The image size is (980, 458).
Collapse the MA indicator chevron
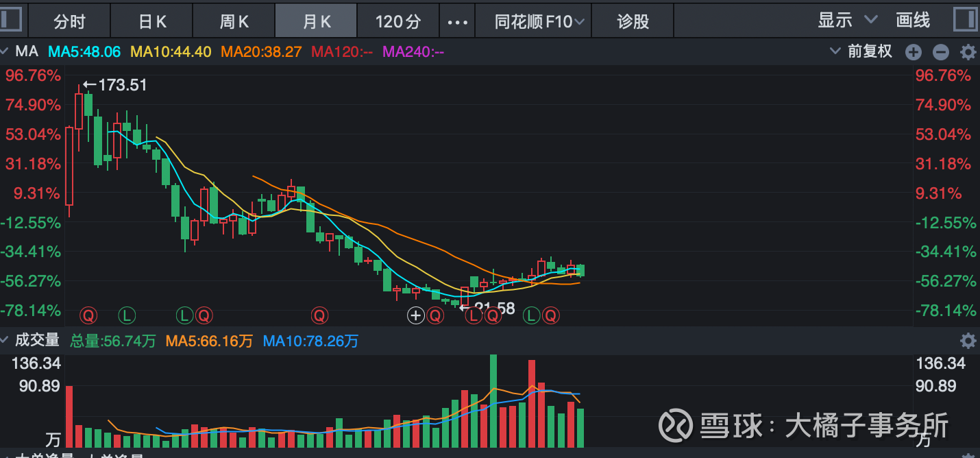[7, 51]
